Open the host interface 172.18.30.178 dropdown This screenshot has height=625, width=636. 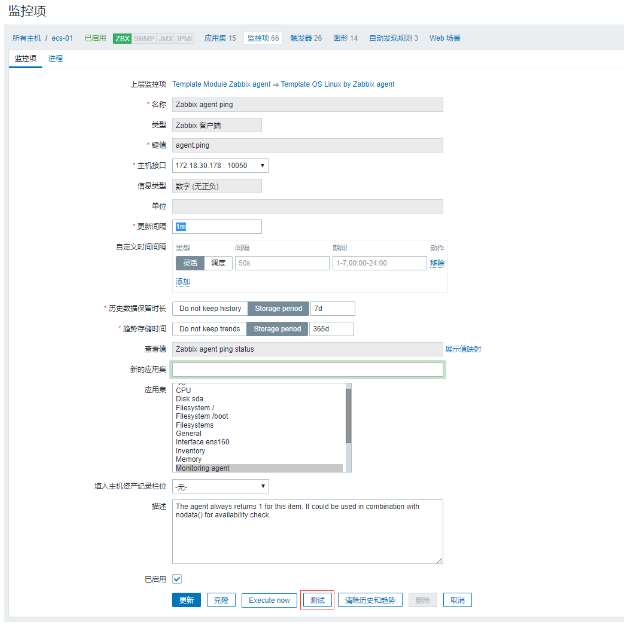coord(220,165)
